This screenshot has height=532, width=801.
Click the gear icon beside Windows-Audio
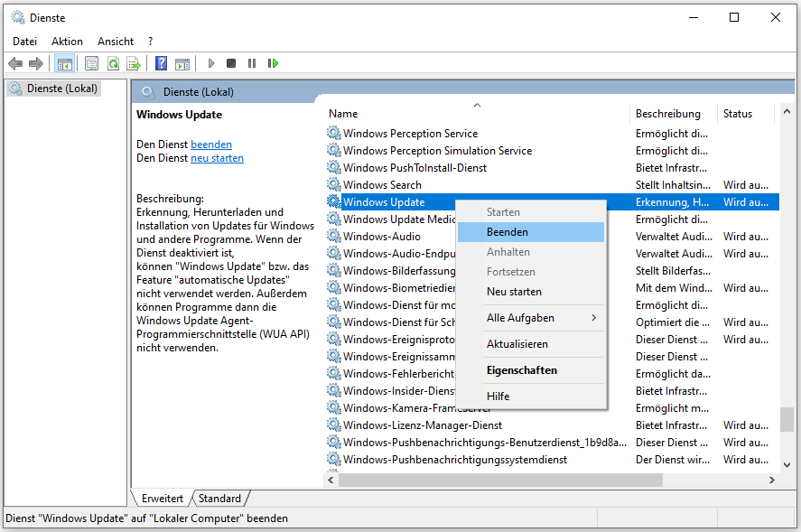333,236
